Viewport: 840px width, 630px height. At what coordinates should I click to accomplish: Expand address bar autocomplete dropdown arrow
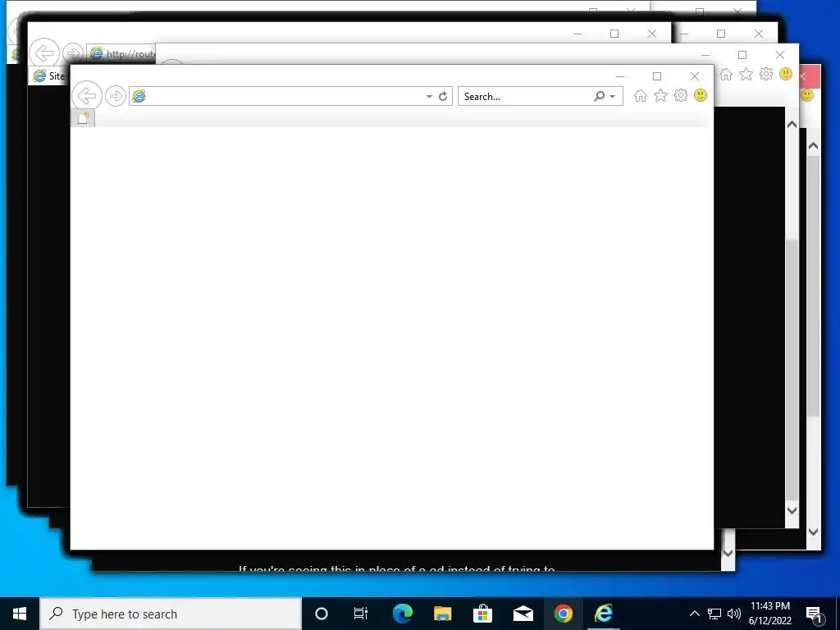[x=429, y=97]
